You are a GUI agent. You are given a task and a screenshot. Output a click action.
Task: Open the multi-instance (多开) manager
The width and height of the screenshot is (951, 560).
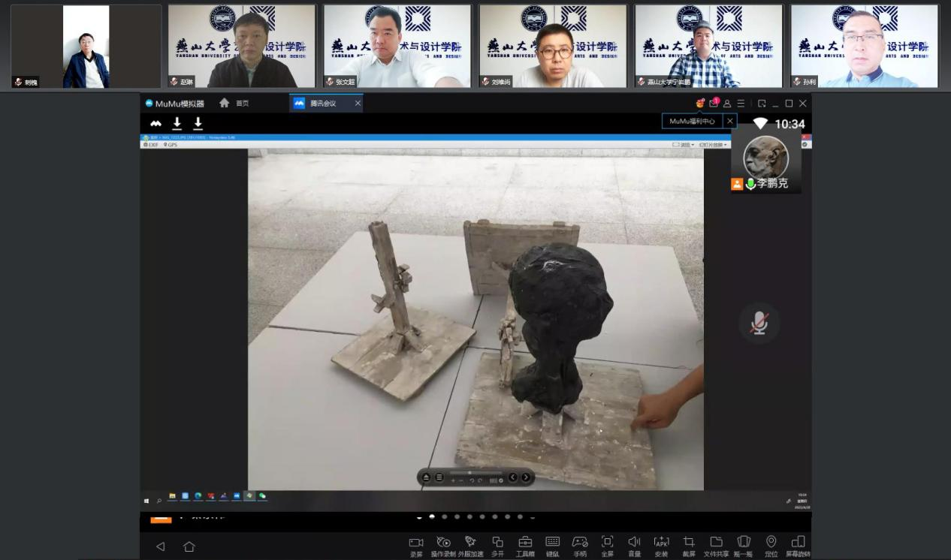click(x=497, y=543)
